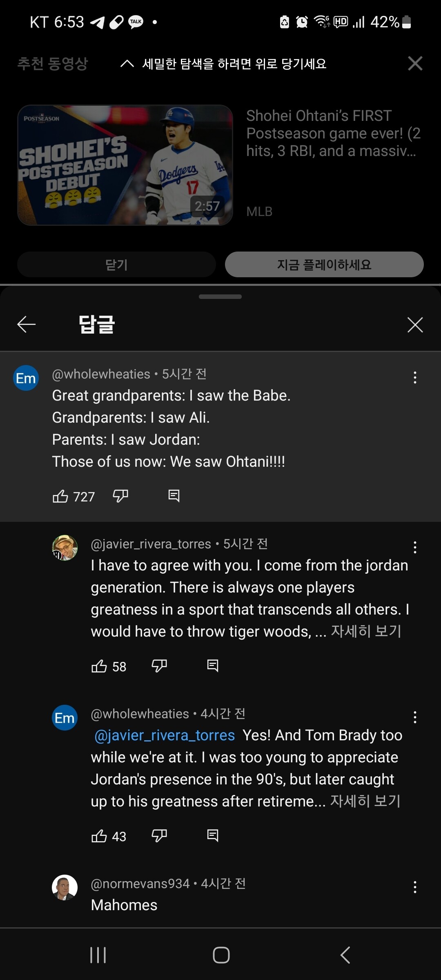Open three-dot menu on javier_rivera_torres's reply

(415, 547)
